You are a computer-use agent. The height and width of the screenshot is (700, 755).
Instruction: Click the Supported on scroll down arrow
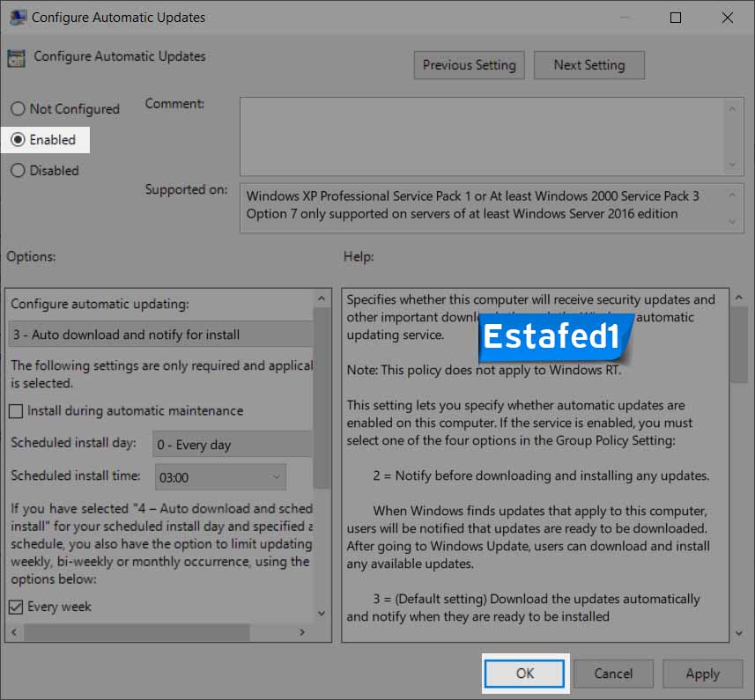point(732,223)
